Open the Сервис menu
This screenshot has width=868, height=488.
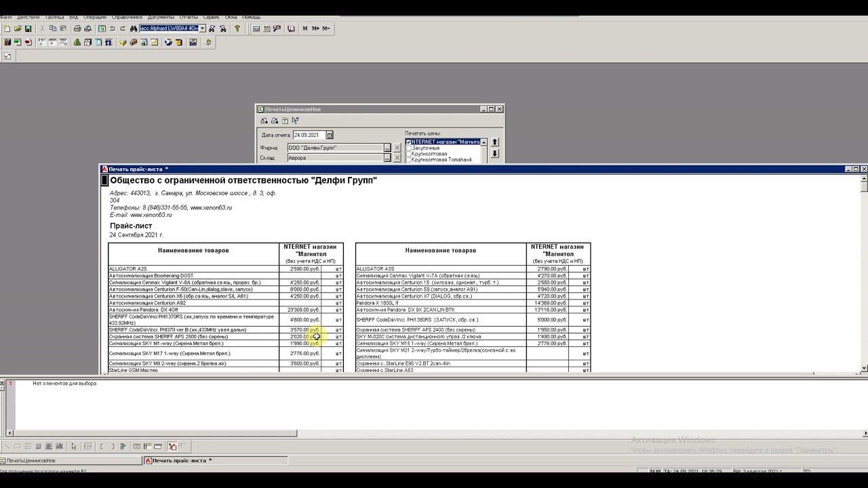[x=211, y=17]
